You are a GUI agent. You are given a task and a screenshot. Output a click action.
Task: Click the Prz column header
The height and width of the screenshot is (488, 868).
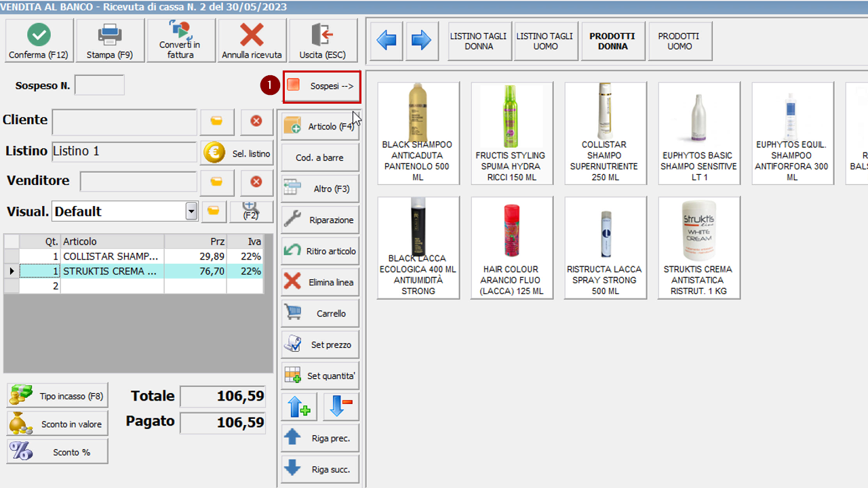195,241
